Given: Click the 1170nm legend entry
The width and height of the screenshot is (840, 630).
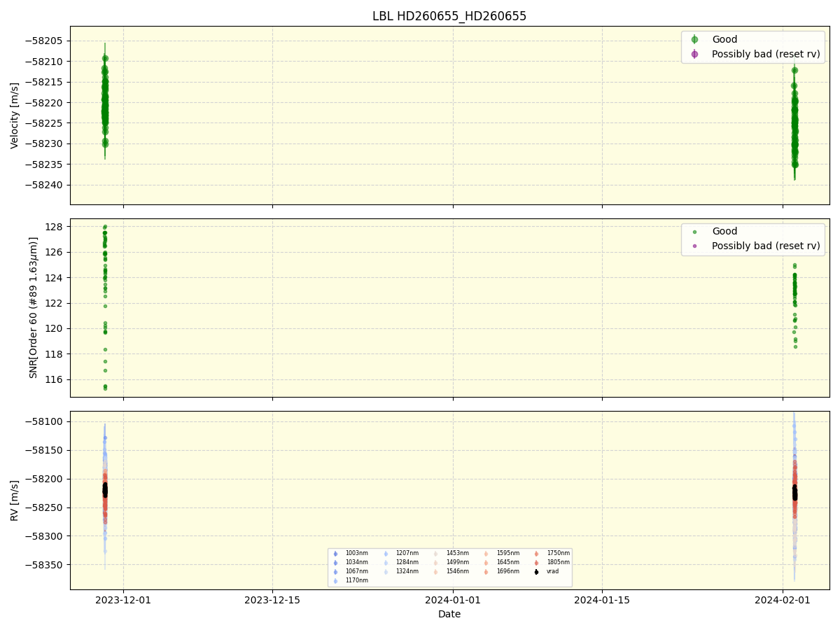Looking at the screenshot, I should (356, 580).
